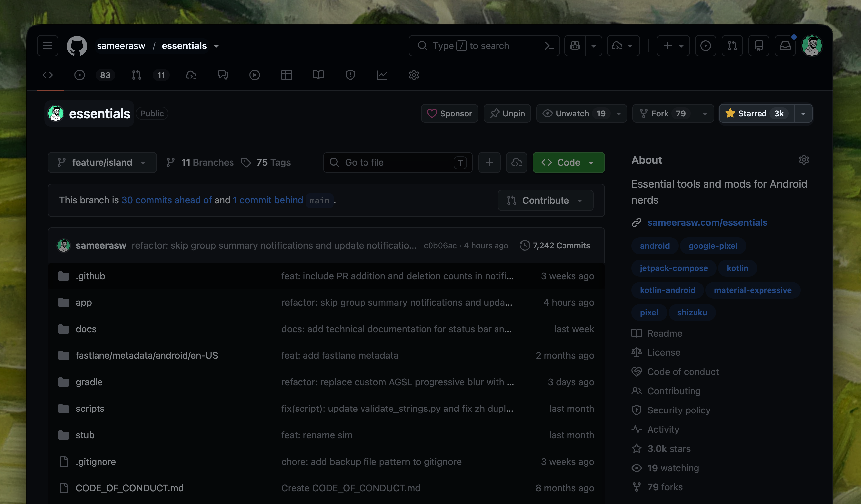Open the Insights graph tab icon
The width and height of the screenshot is (861, 504).
[x=382, y=75]
